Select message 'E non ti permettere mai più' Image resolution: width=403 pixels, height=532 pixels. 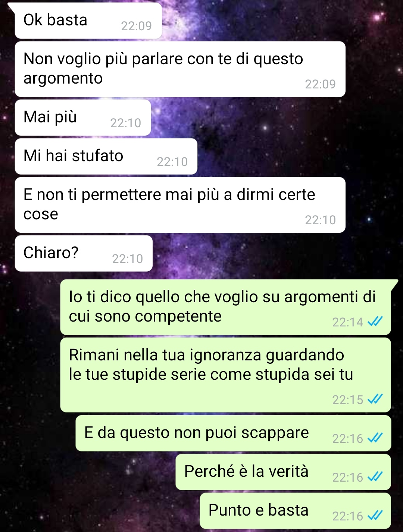point(180,205)
